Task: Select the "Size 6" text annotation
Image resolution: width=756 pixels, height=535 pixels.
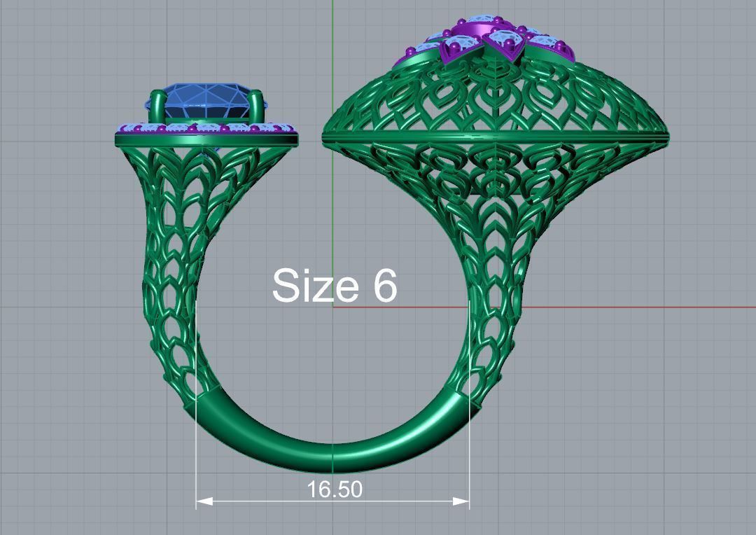Action: coord(335,286)
